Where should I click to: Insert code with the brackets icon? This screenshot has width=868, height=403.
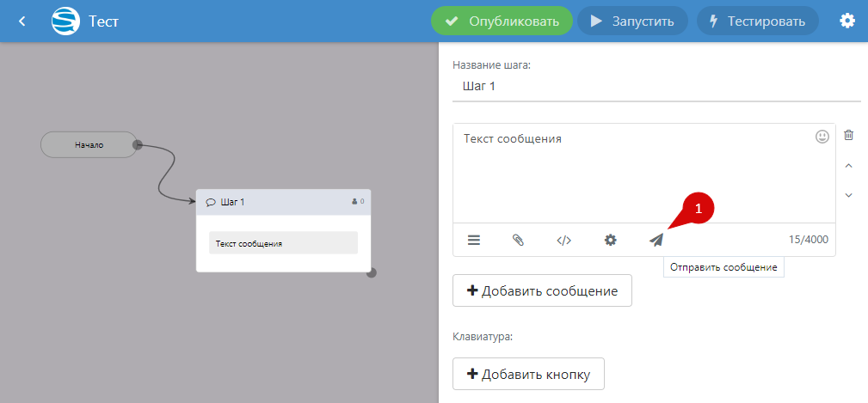tap(564, 240)
